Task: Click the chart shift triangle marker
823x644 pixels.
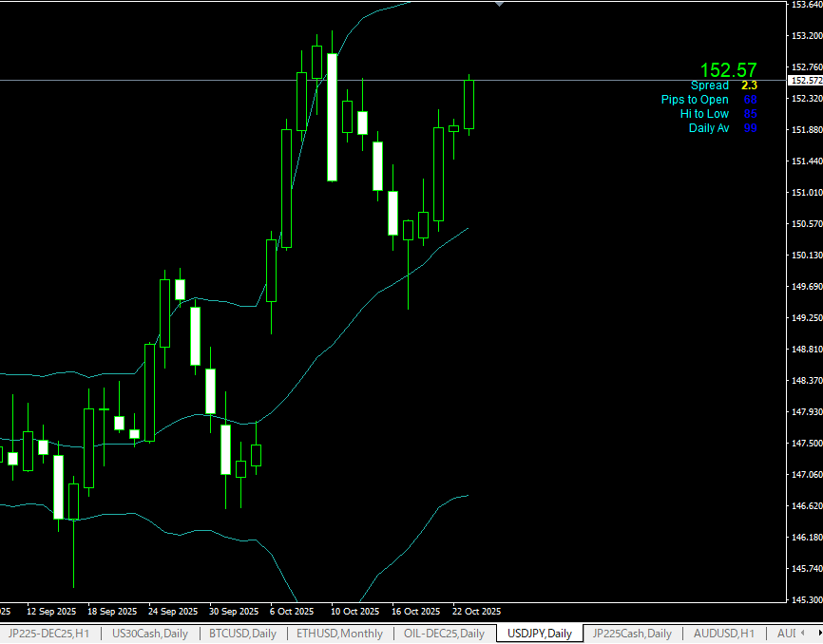Action: click(x=500, y=4)
